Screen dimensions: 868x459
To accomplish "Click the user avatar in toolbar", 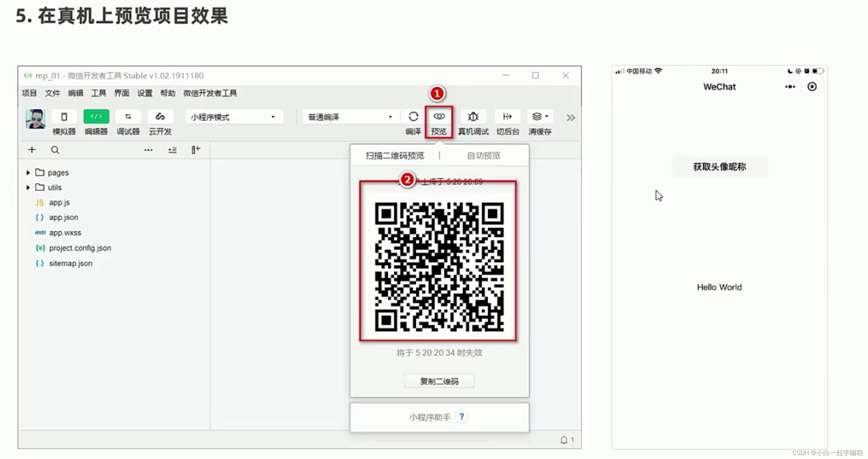I will coord(35,119).
